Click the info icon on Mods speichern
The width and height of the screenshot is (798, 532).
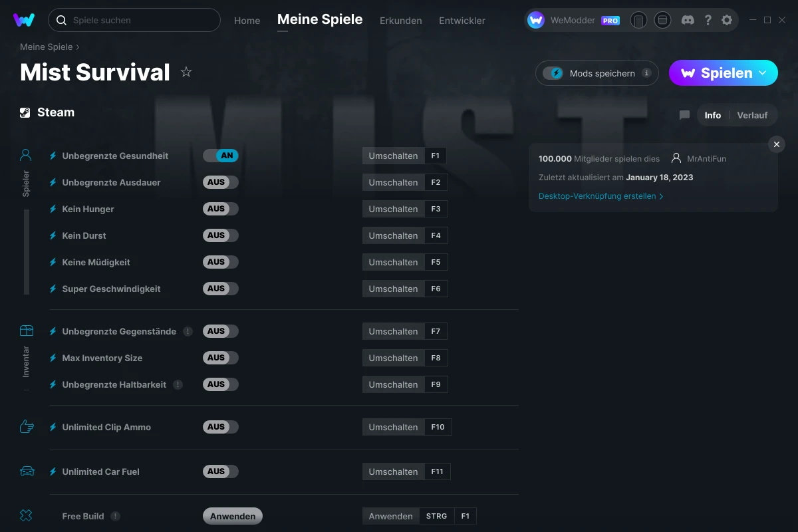coord(646,73)
